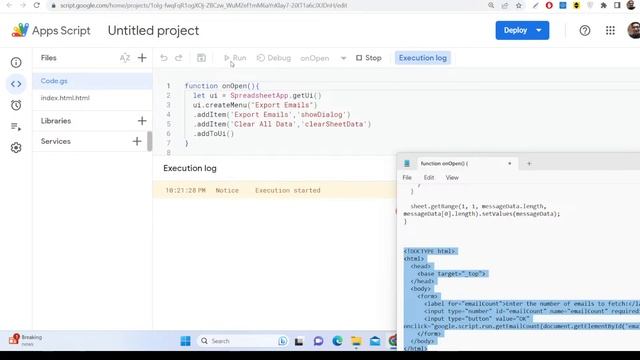The width and height of the screenshot is (640, 360).
Task: Click the Notepad app icon in title bar
Action: point(407,164)
